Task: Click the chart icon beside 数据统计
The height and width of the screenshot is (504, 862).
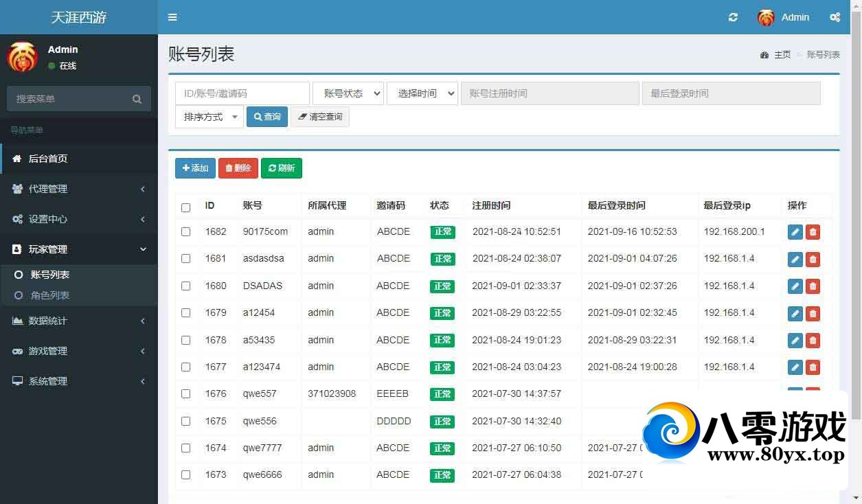Action: coord(17,321)
